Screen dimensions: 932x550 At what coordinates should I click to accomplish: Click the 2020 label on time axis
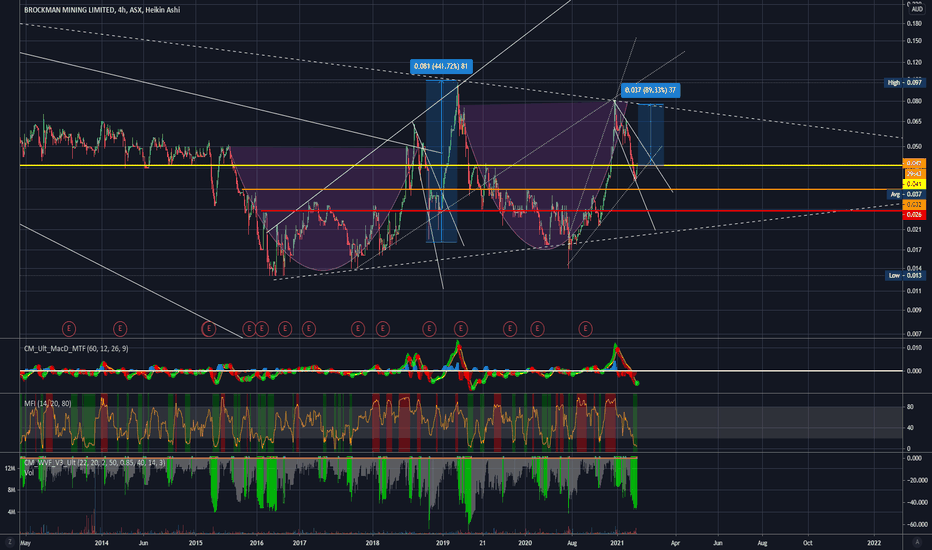pos(525,543)
